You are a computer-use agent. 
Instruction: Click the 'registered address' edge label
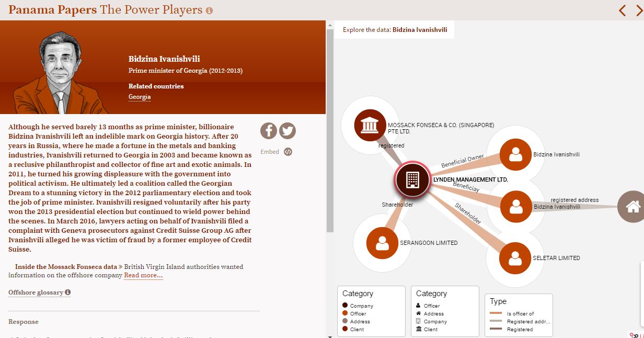click(x=574, y=200)
